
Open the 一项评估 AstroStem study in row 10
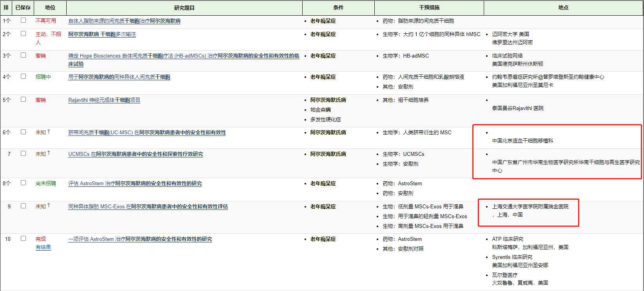pos(140,239)
